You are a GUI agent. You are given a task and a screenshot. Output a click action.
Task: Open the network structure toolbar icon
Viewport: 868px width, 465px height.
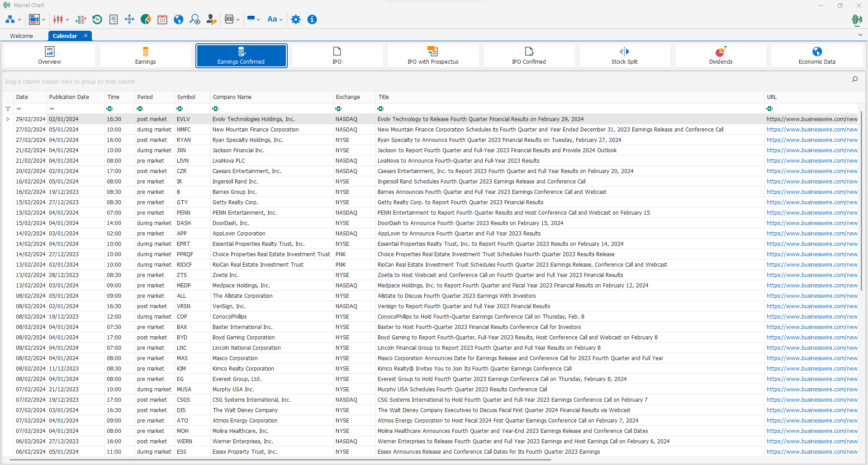[x=10, y=19]
